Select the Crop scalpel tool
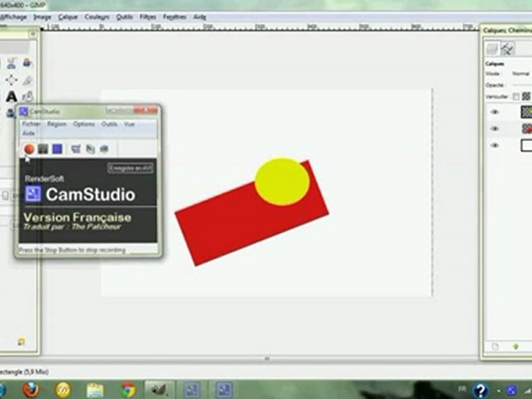Screen dimensions: 532x399 tap(27, 80)
